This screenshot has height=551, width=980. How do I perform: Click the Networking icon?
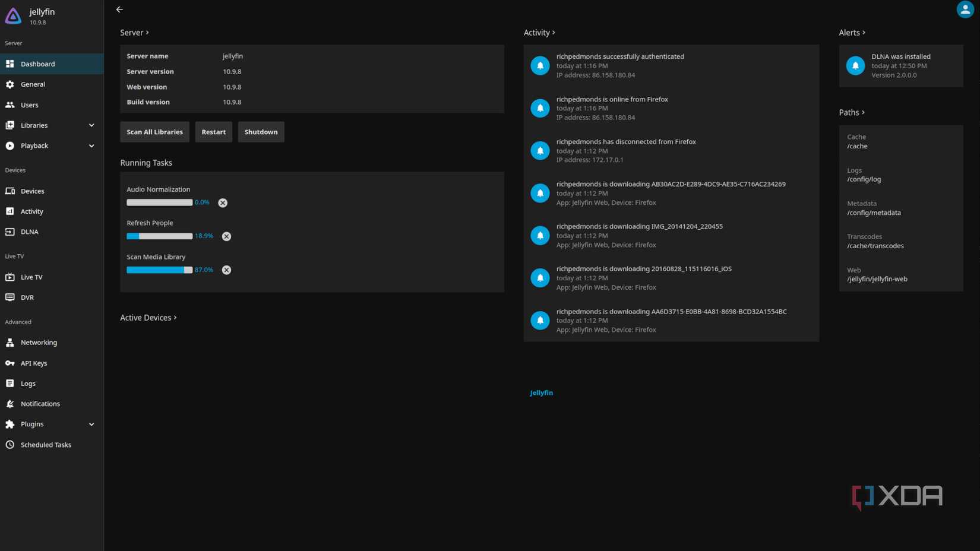(x=10, y=343)
